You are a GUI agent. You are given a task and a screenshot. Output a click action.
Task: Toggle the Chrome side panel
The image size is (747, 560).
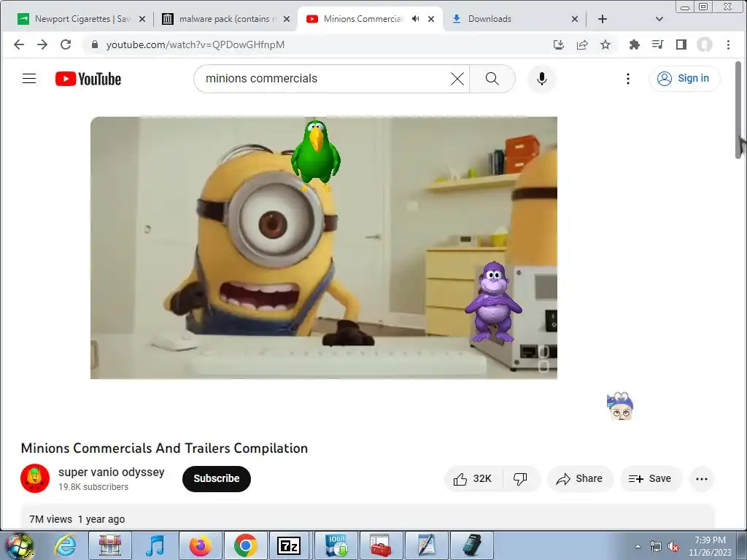[x=681, y=44]
